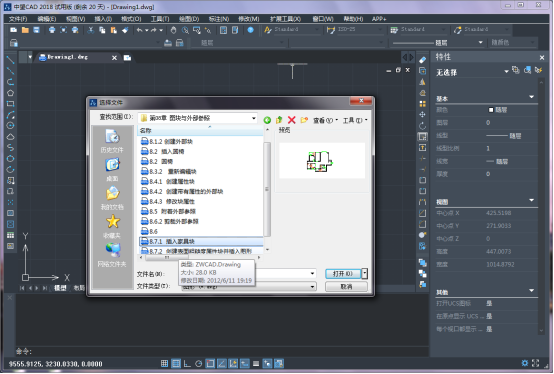The width and height of the screenshot is (554, 374).
Task: Toggle Polar tracking in status bar
Action: tap(199, 363)
